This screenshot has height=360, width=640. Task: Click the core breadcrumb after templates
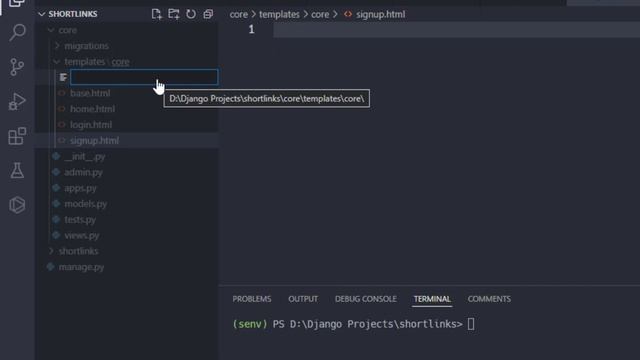pos(320,15)
